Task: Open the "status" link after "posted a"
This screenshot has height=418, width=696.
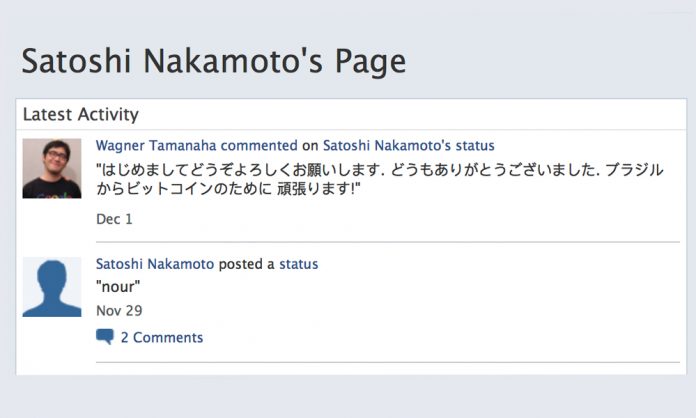Action: [298, 264]
